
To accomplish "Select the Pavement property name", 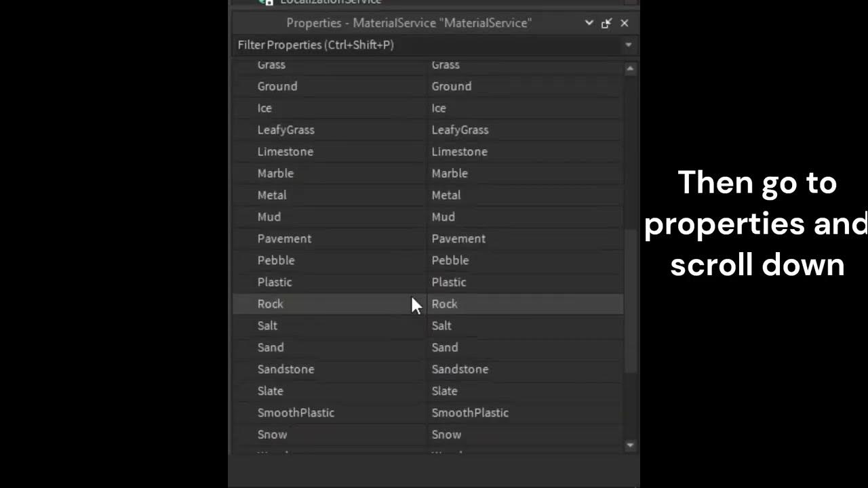I will [284, 239].
